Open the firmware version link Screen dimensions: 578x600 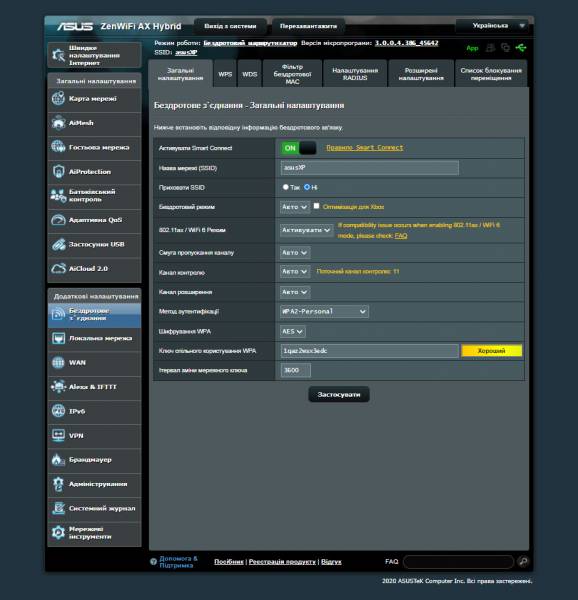point(406,43)
